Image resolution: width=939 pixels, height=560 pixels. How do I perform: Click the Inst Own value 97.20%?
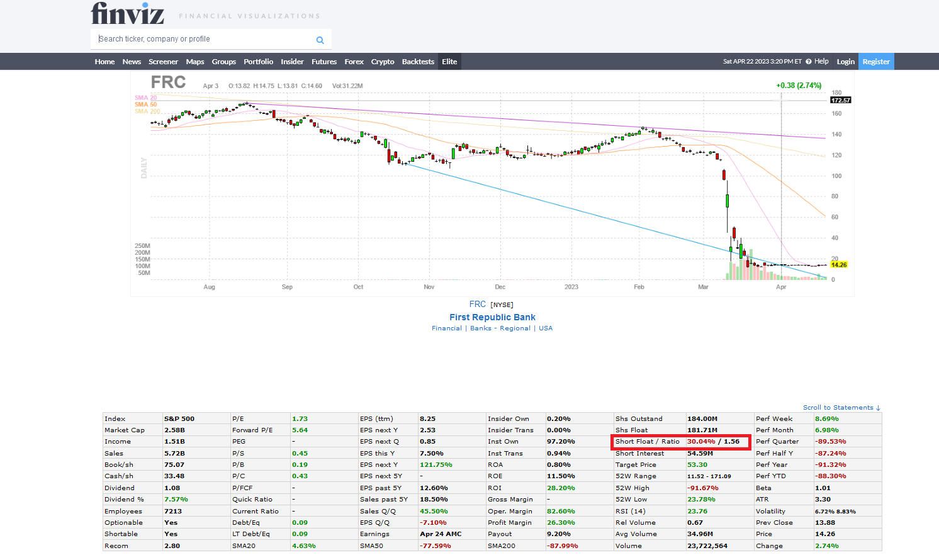[561, 442]
